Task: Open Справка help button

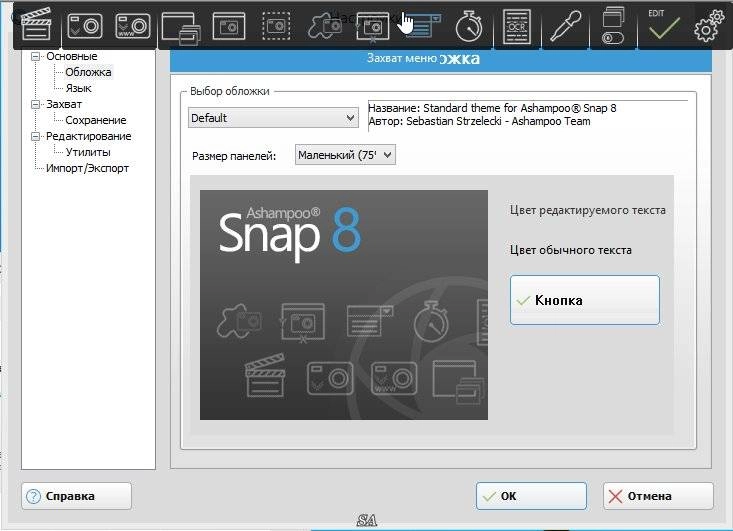Action: pyautogui.click(x=77, y=496)
